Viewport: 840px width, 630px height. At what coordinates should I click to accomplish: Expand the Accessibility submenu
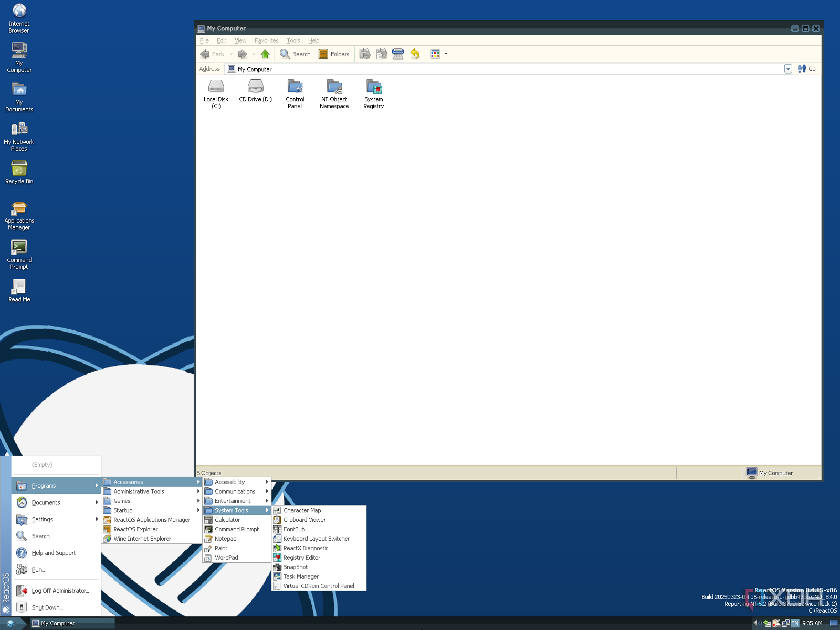(x=237, y=482)
